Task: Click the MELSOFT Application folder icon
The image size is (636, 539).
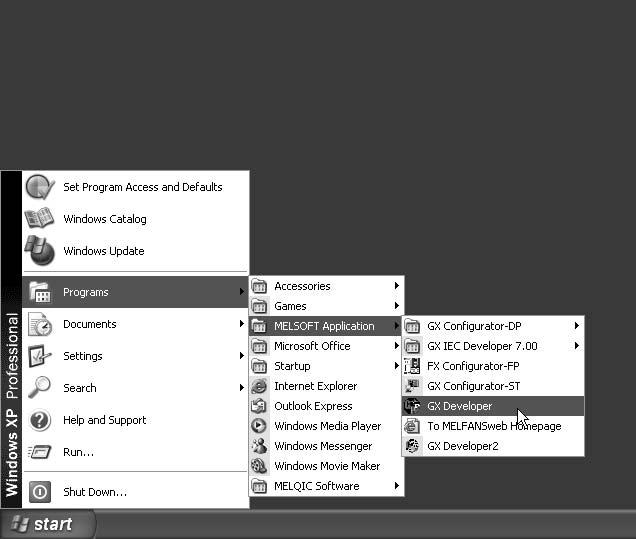Action: [x=259, y=326]
